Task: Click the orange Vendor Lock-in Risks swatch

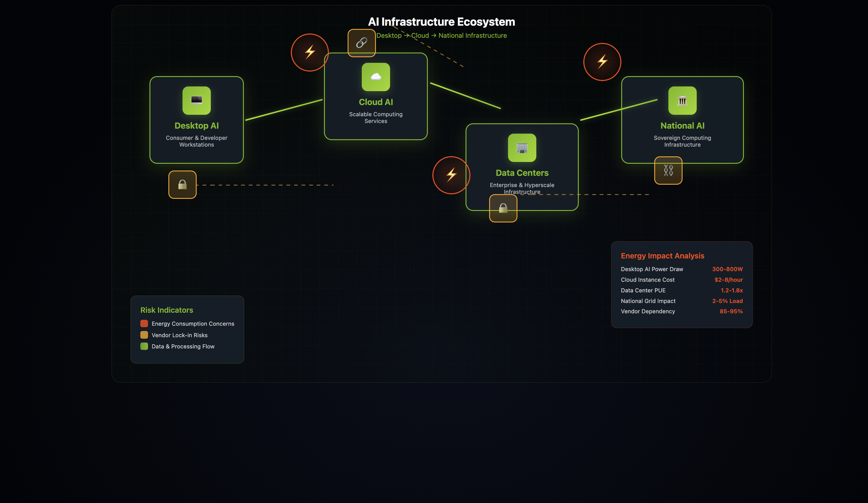Action: tap(144, 335)
